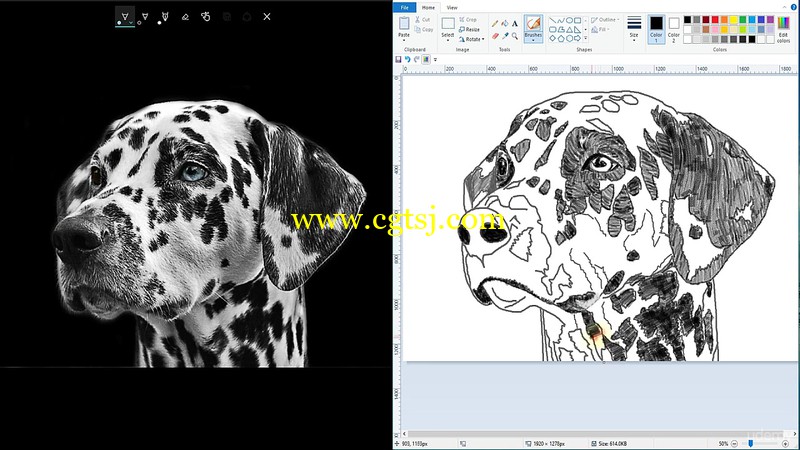
Task: Pick the yellow color swatch
Action: (x=734, y=19)
